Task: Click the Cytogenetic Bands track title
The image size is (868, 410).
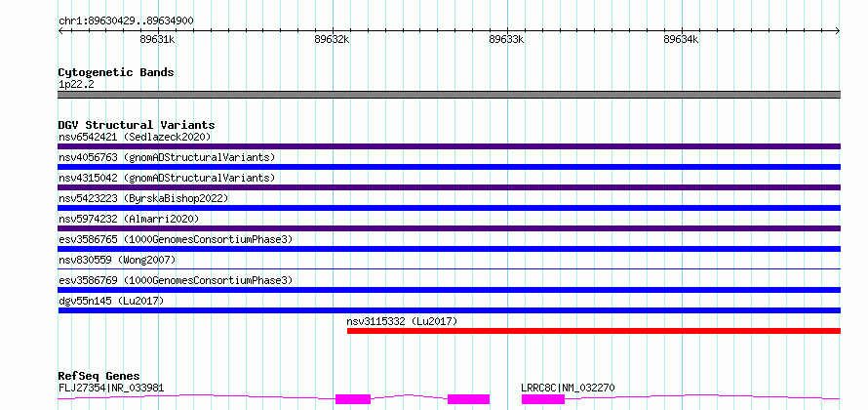Action: tap(116, 72)
